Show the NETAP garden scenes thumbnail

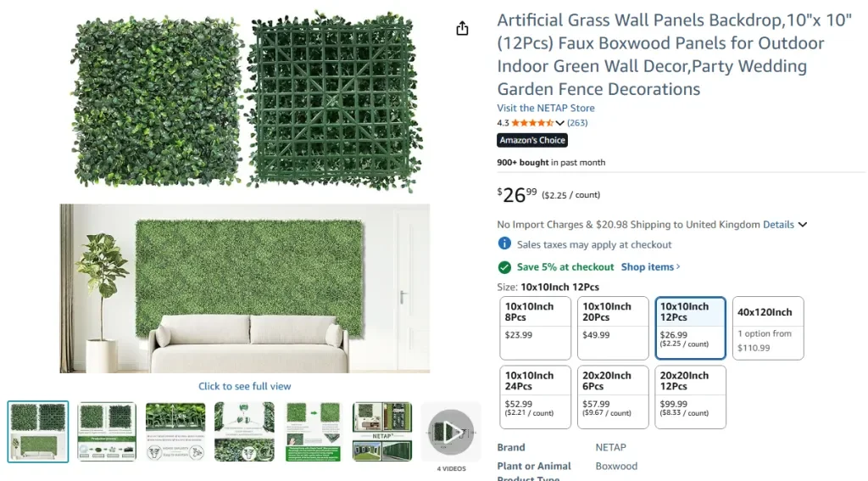[x=381, y=432]
